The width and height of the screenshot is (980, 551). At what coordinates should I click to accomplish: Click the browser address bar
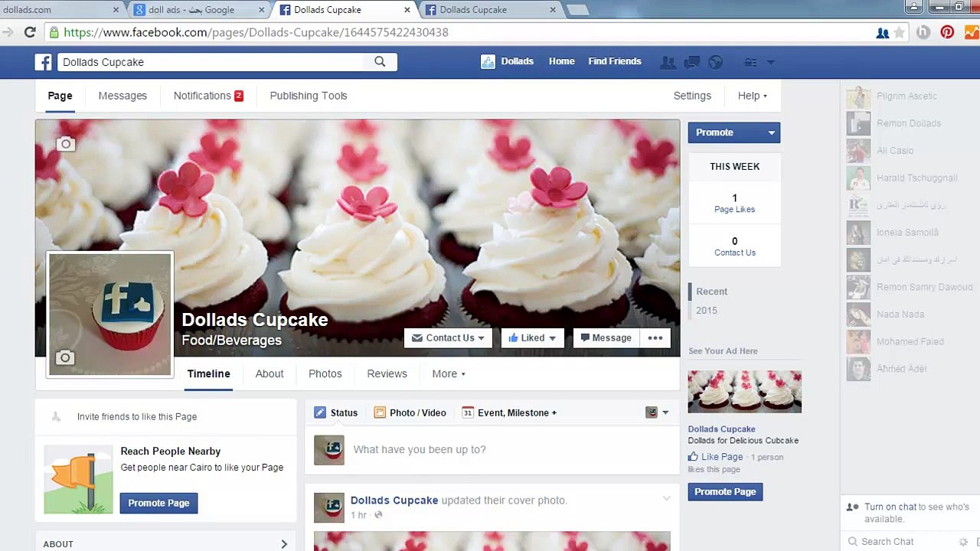pos(459,32)
